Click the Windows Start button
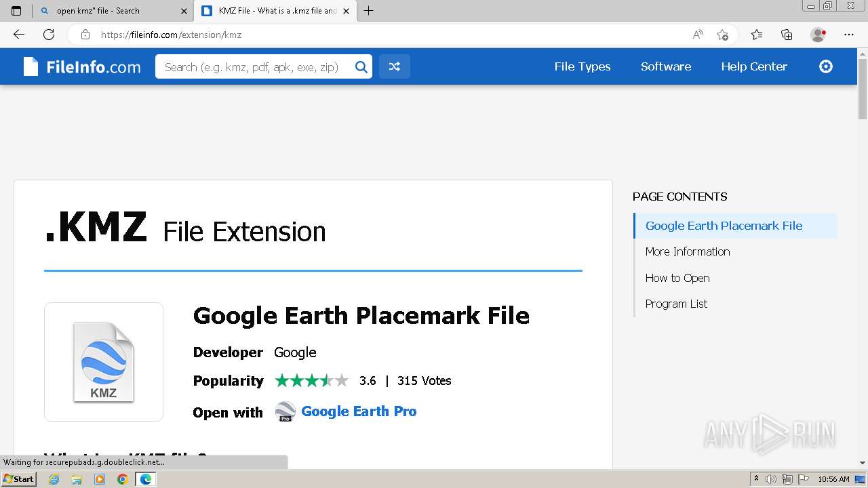Screen dimensions: 868x488 [x=18, y=479]
